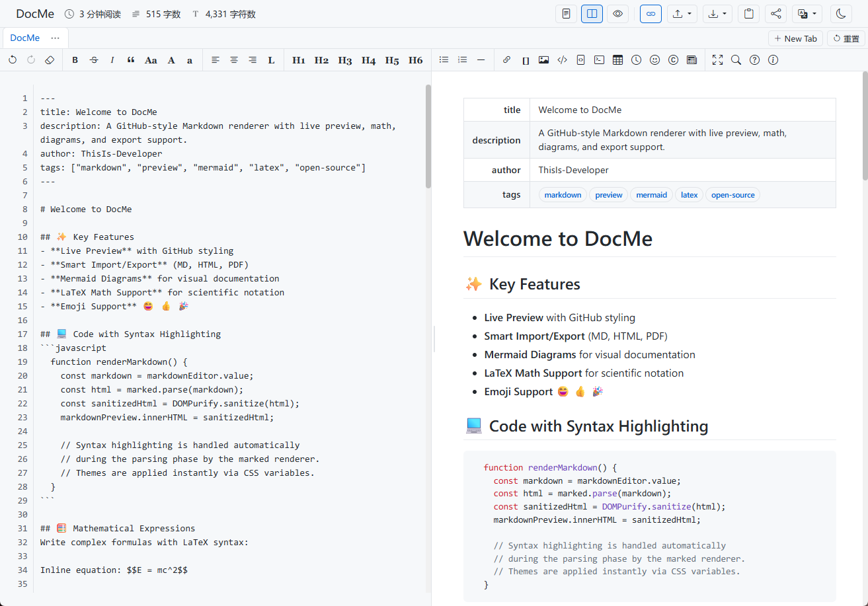Insert an H6 heading
The image size is (868, 606).
(415, 60)
